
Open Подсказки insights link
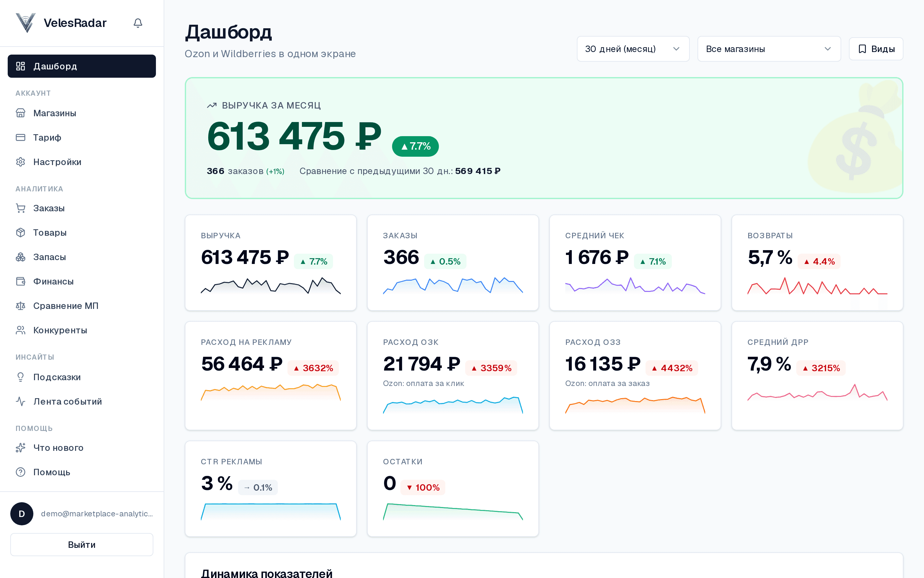click(82, 377)
